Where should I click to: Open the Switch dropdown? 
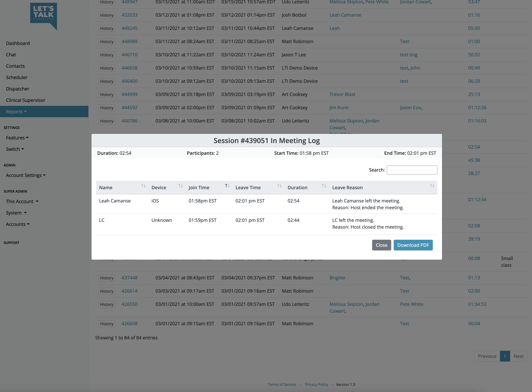click(15, 149)
